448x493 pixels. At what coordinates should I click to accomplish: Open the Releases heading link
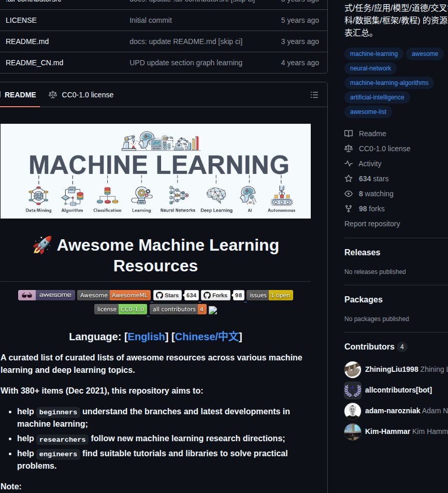coord(362,253)
